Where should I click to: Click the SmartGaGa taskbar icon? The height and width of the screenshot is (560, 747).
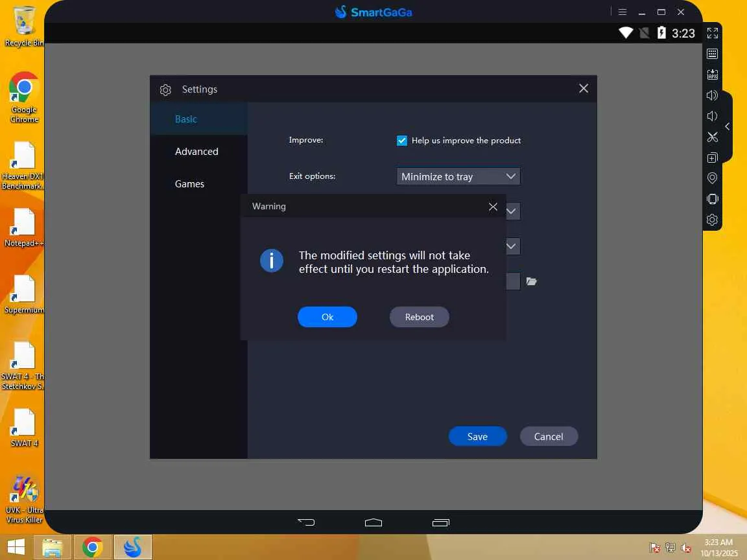point(132,547)
